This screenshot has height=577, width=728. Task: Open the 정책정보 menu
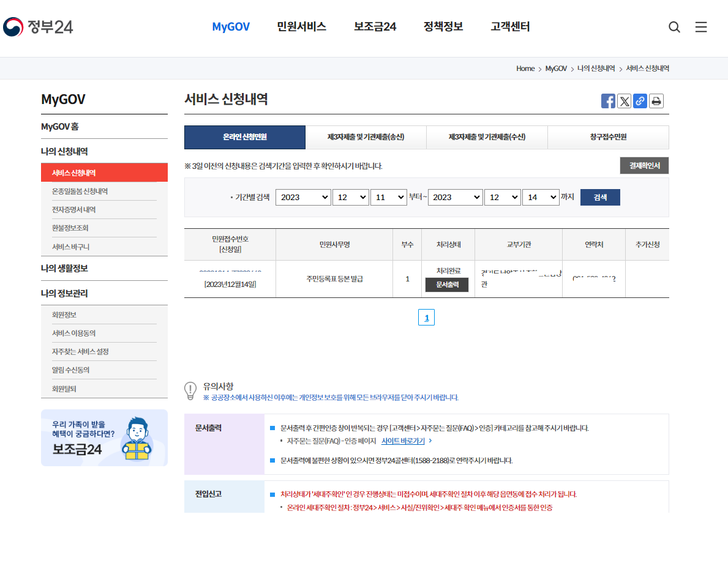pyautogui.click(x=442, y=27)
